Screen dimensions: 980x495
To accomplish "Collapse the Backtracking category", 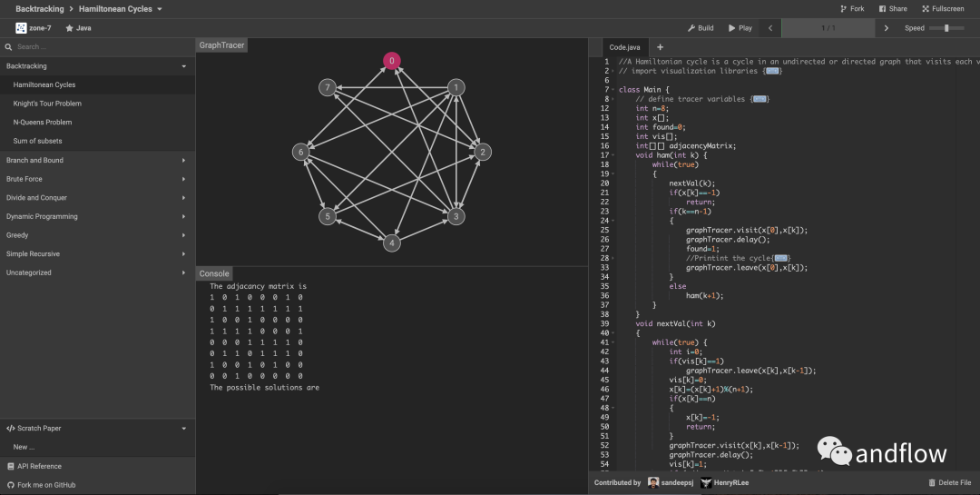I will pos(97,66).
